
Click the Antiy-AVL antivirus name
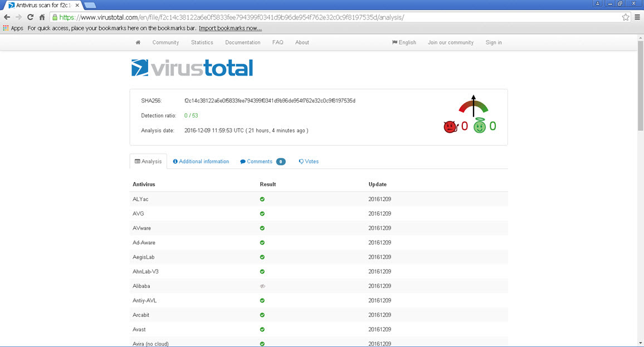pos(145,301)
